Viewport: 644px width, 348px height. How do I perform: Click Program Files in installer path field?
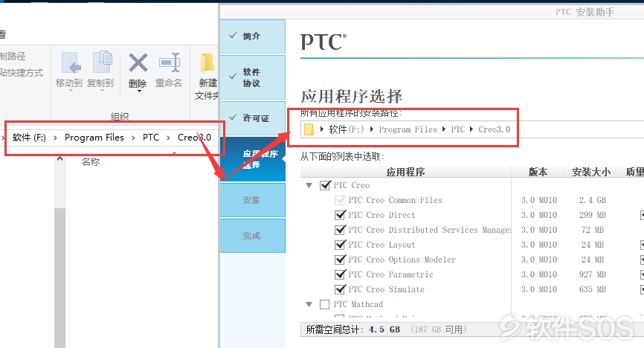(x=408, y=129)
